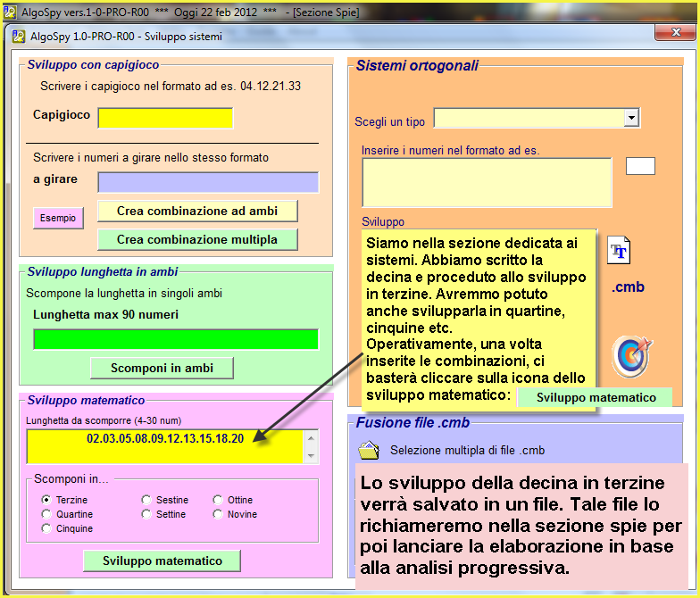Click Crea combinazione multipla button

click(197, 239)
